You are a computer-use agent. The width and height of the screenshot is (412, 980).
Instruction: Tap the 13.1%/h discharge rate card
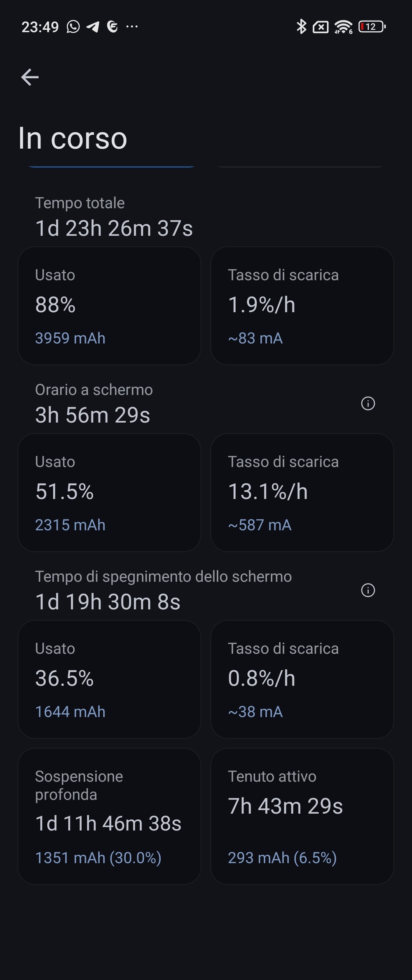tap(302, 492)
